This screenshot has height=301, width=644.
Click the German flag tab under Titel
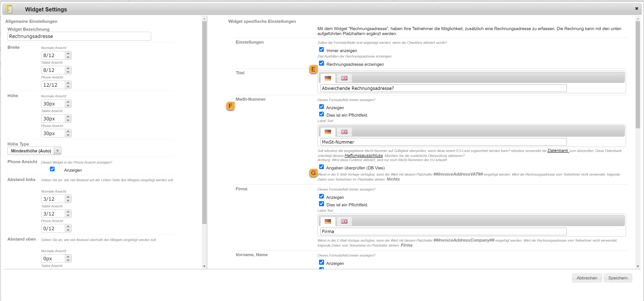(327, 78)
